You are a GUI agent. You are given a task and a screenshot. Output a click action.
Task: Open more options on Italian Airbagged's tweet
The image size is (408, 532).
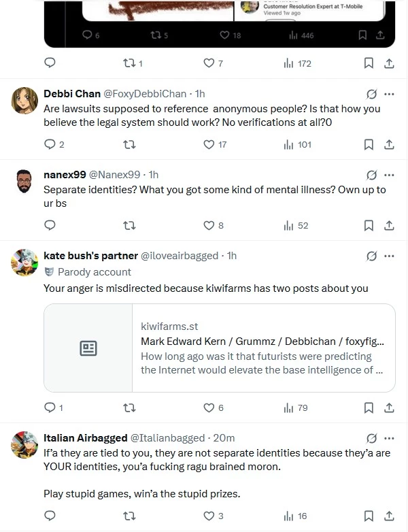(x=389, y=438)
